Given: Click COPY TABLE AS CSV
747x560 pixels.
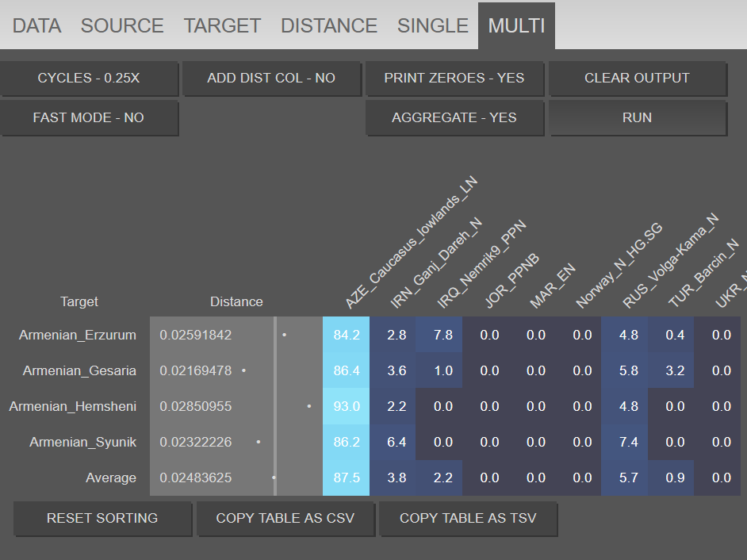Looking at the screenshot, I should 285,518.
